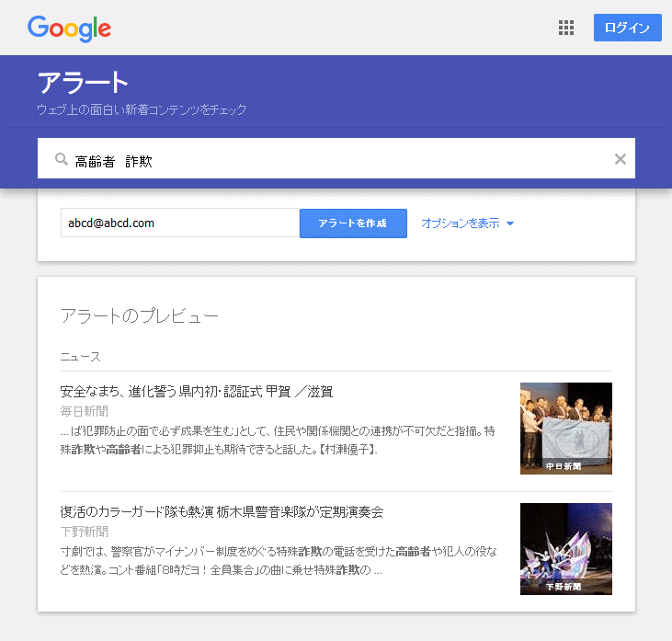Click the 毎日新聞 source label
The width and height of the screenshot is (672, 641).
pyautogui.click(x=85, y=412)
